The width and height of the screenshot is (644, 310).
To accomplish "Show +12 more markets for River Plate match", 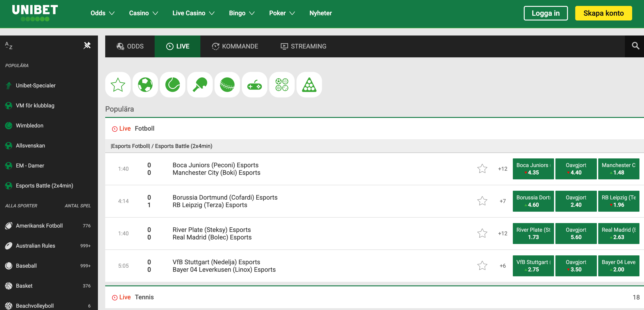I will tap(503, 233).
